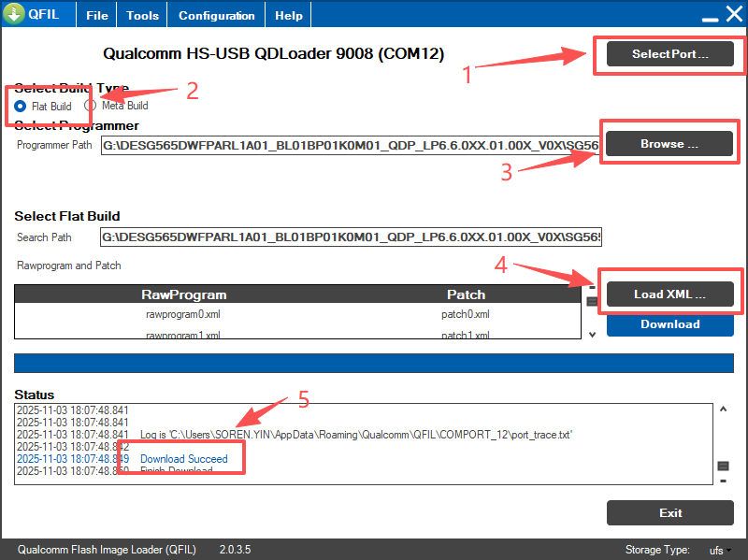Start flashing with the blue Download button

click(669, 324)
